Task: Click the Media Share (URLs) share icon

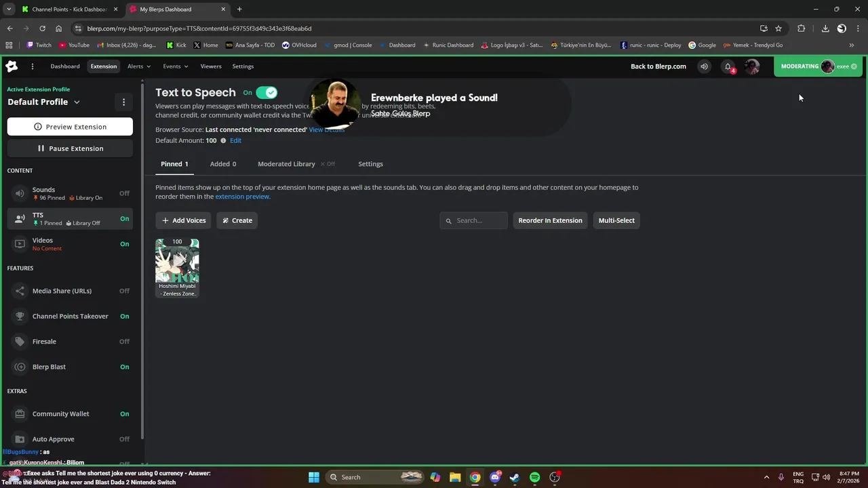Action: coord(20,291)
